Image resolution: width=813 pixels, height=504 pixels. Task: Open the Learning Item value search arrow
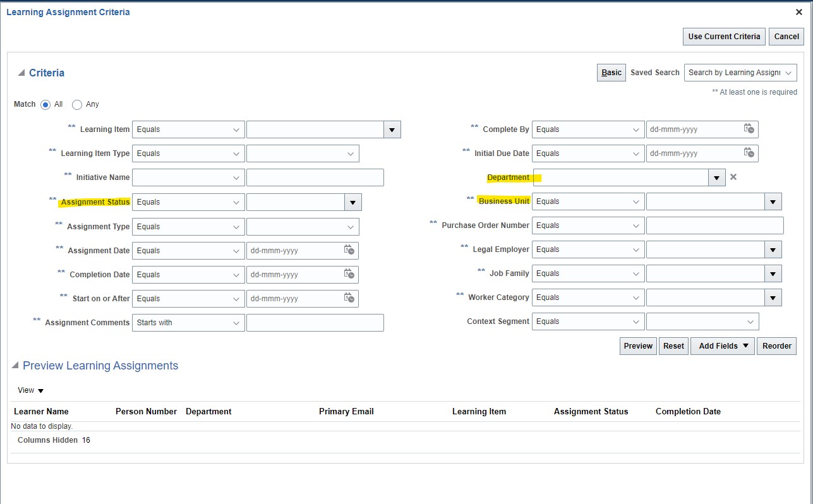[x=392, y=129]
